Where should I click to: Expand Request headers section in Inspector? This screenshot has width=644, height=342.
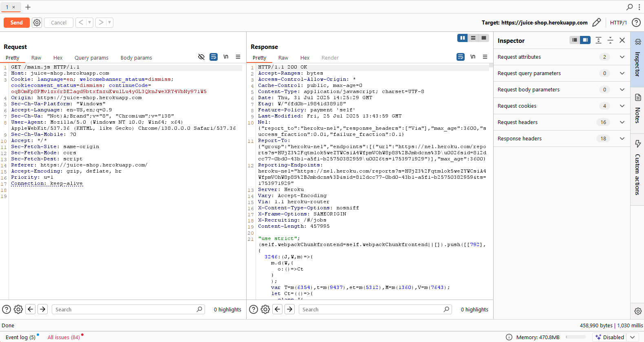tap(622, 122)
